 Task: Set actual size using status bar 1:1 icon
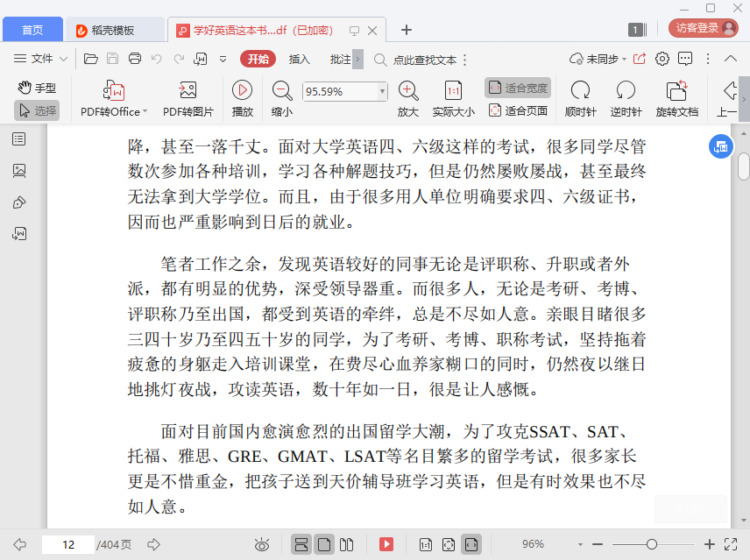coord(425,544)
